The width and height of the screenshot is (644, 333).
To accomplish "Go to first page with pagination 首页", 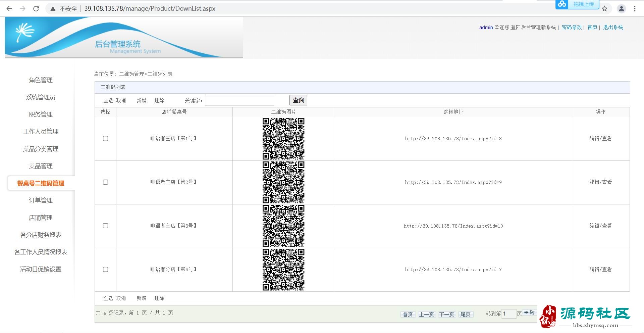I will (408, 314).
